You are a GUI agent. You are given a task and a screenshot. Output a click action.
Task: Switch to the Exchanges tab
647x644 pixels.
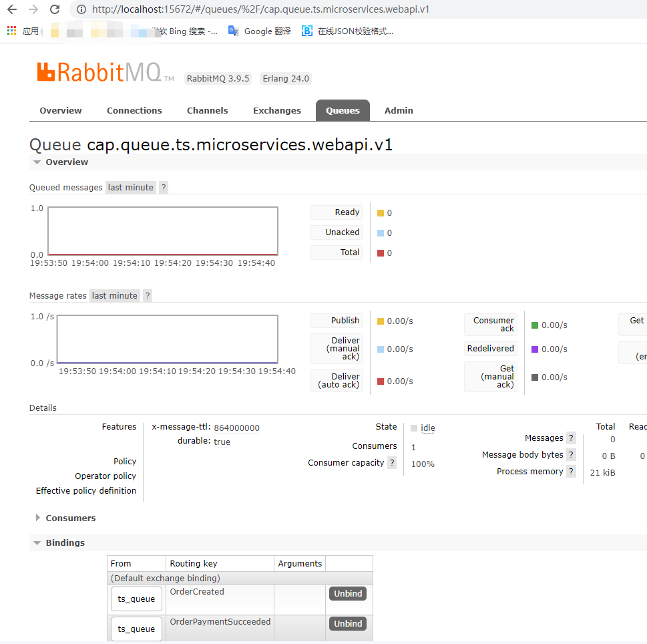277,111
